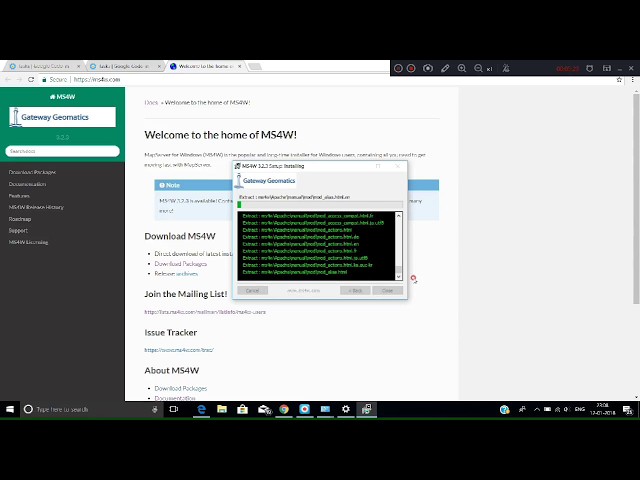Click the Search docs field in the sidebar
This screenshot has width=640, height=480.
tap(62, 151)
